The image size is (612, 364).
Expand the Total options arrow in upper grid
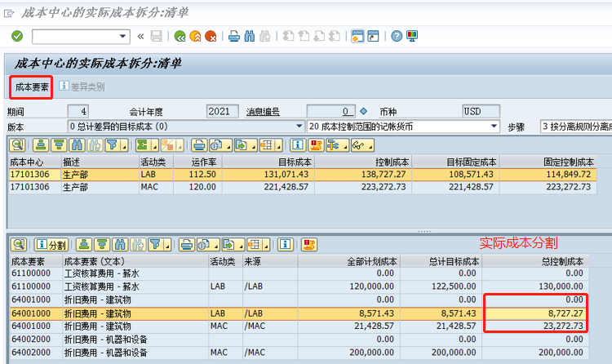pyautogui.click(x=154, y=146)
